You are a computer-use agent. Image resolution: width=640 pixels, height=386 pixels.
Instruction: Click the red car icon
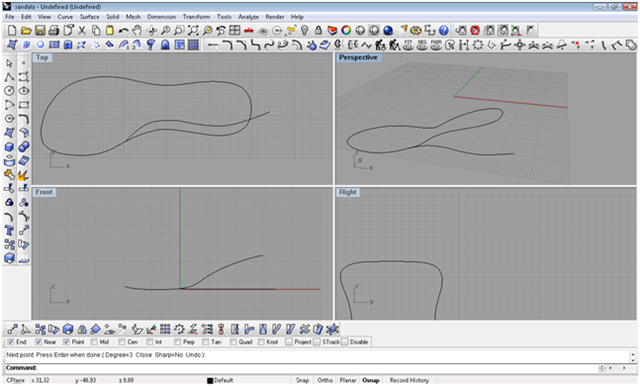(249, 31)
